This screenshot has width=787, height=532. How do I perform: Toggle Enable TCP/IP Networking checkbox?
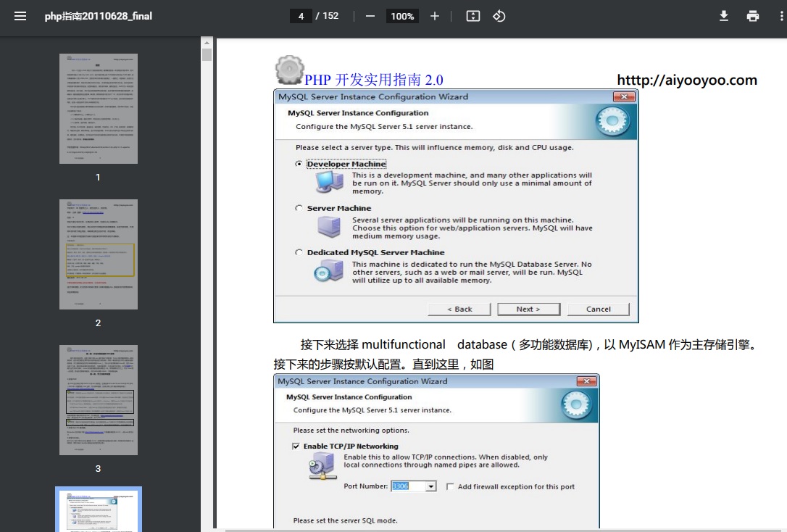[296, 446]
